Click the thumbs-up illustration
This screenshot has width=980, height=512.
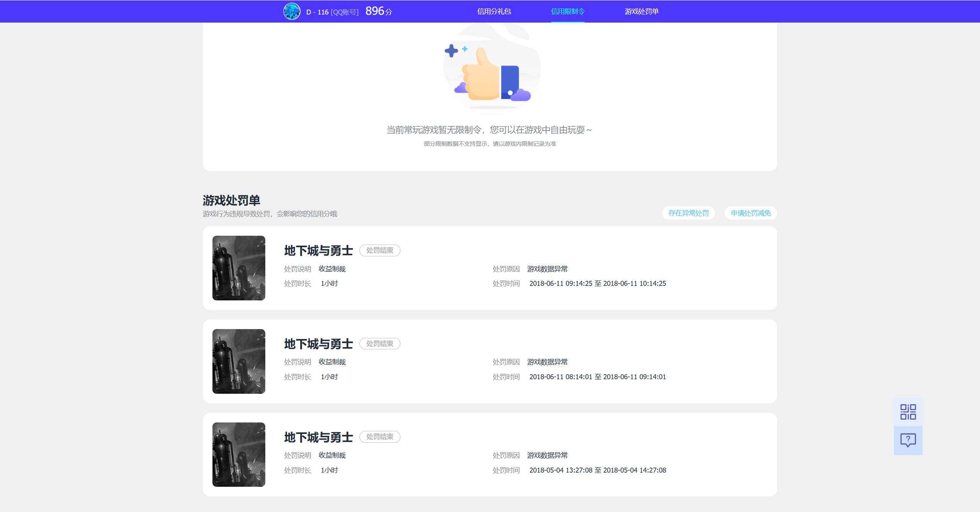492,67
